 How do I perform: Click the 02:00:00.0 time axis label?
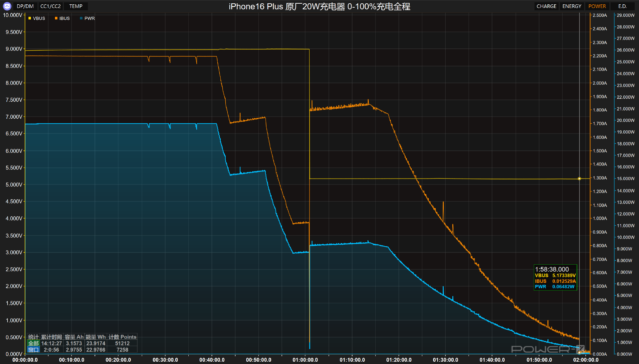pyautogui.click(x=586, y=360)
